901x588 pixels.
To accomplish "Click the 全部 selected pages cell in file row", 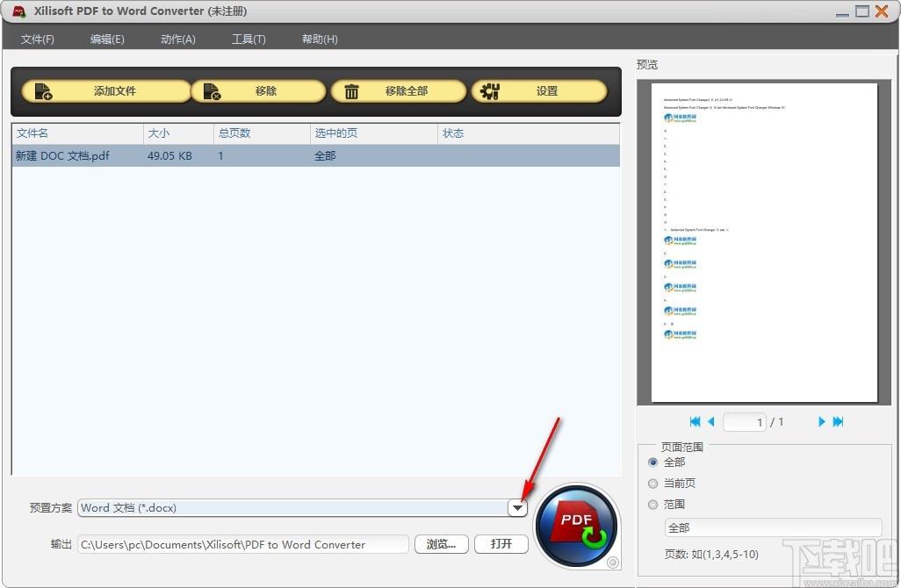I will pos(325,155).
